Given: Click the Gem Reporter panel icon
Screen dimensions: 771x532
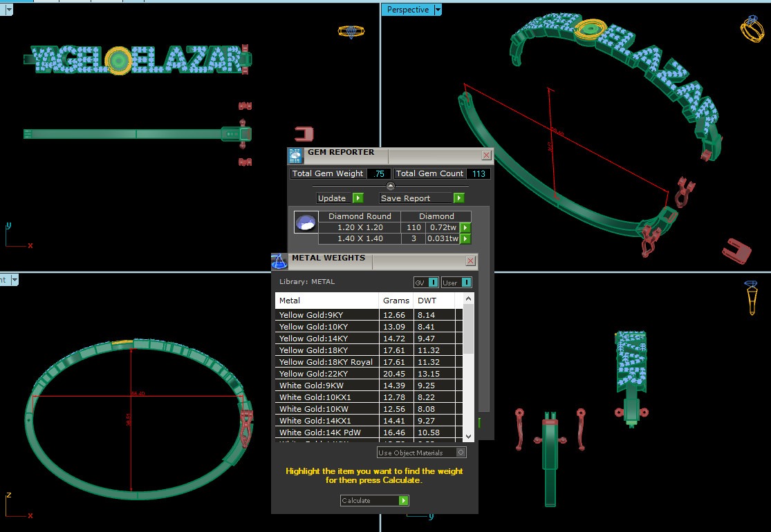Looking at the screenshot, I should pyautogui.click(x=296, y=155).
